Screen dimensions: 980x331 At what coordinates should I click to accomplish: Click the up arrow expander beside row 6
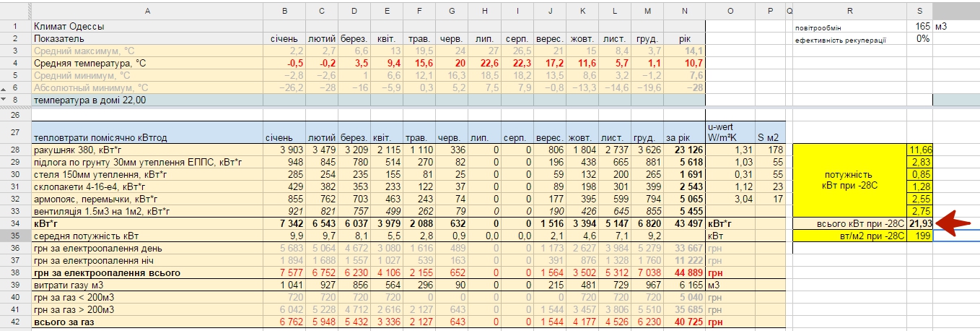[4, 87]
